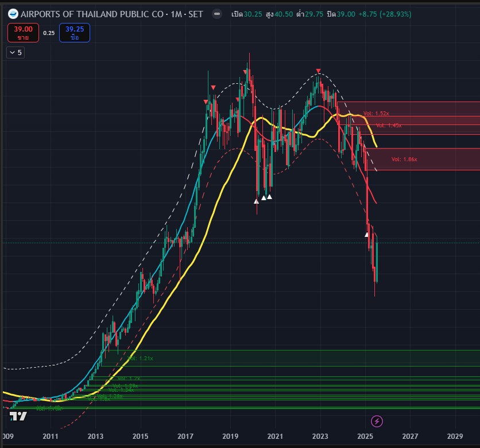Click the white up-triangle marker near 2025
This screenshot has height=448, width=480.
point(367,235)
